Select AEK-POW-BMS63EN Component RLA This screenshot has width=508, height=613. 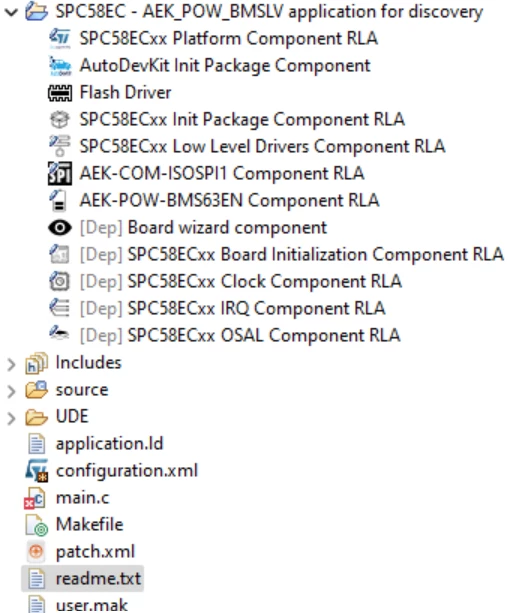(x=229, y=200)
